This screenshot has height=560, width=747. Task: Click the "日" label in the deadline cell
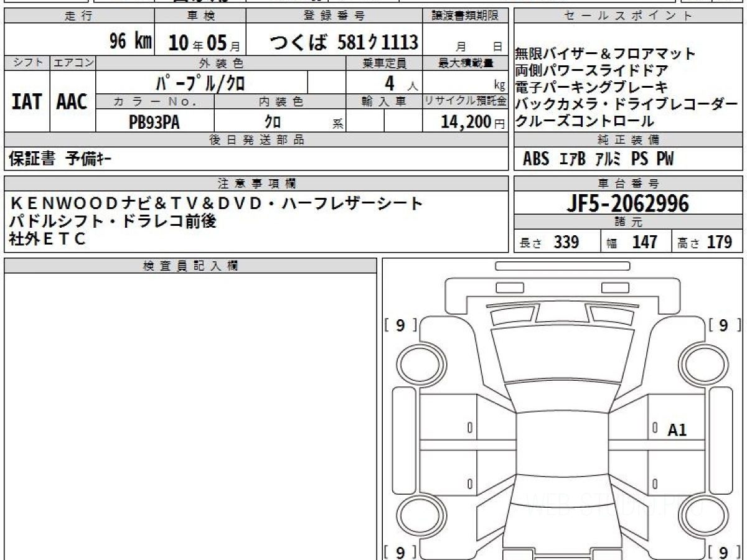click(497, 47)
